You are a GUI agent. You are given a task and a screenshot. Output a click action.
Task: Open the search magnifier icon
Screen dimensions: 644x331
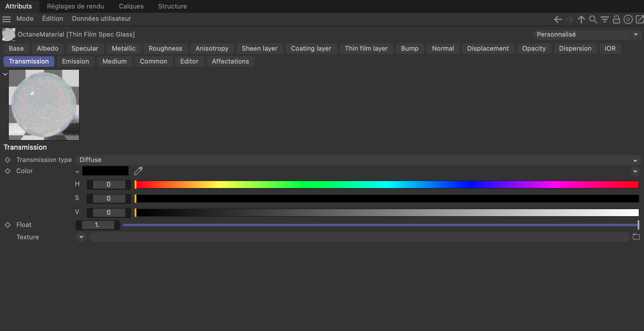593,19
